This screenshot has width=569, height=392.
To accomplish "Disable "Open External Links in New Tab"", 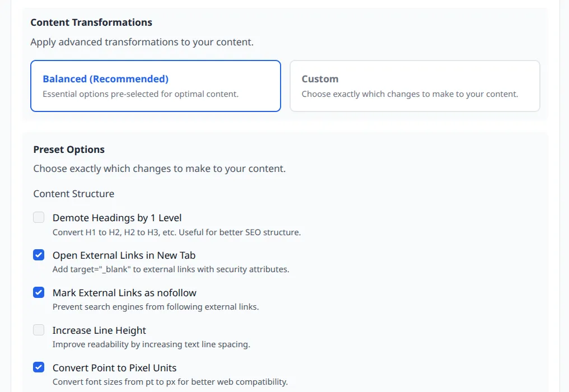I will [39, 255].
